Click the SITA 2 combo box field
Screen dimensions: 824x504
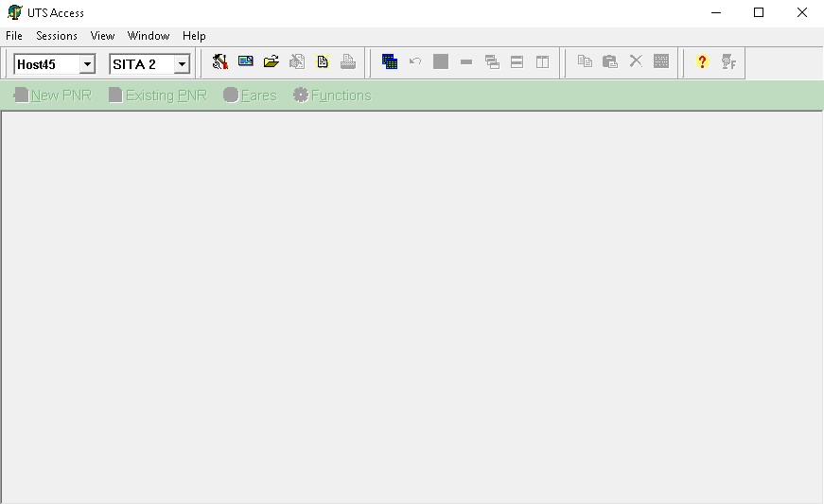[149, 64]
